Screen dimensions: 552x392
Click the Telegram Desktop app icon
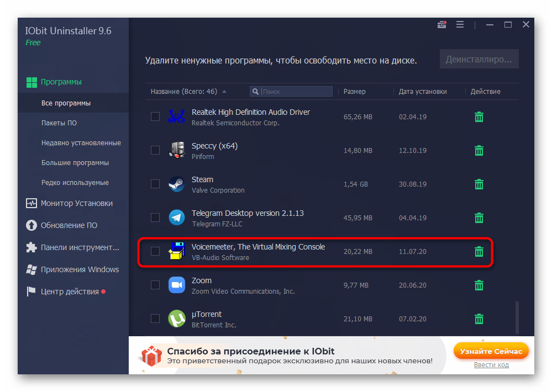[x=177, y=218]
